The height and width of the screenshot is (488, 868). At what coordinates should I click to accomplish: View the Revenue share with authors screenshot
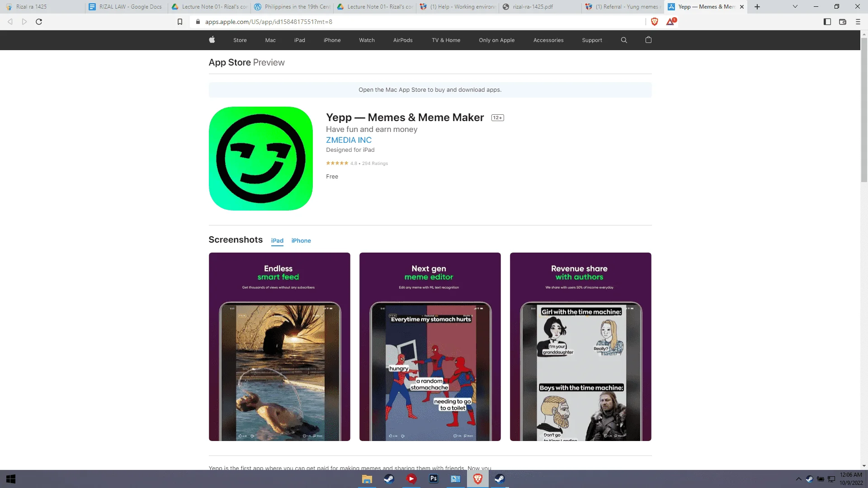580,347
